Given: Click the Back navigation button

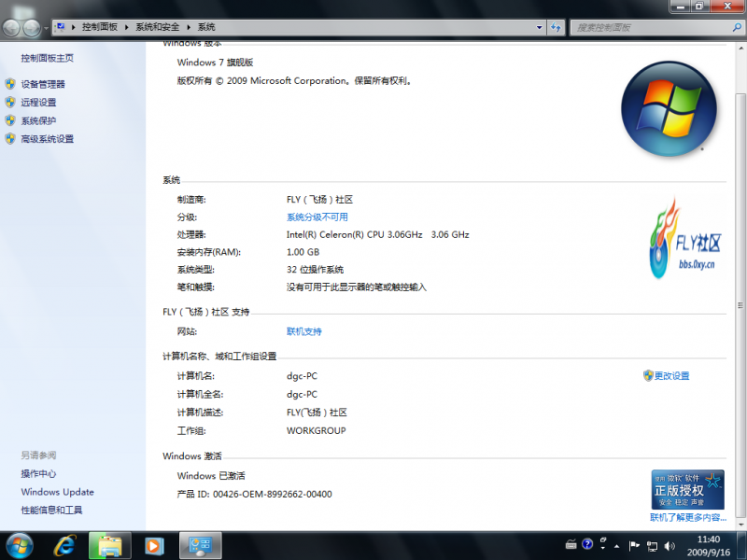Looking at the screenshot, I should (x=11, y=28).
